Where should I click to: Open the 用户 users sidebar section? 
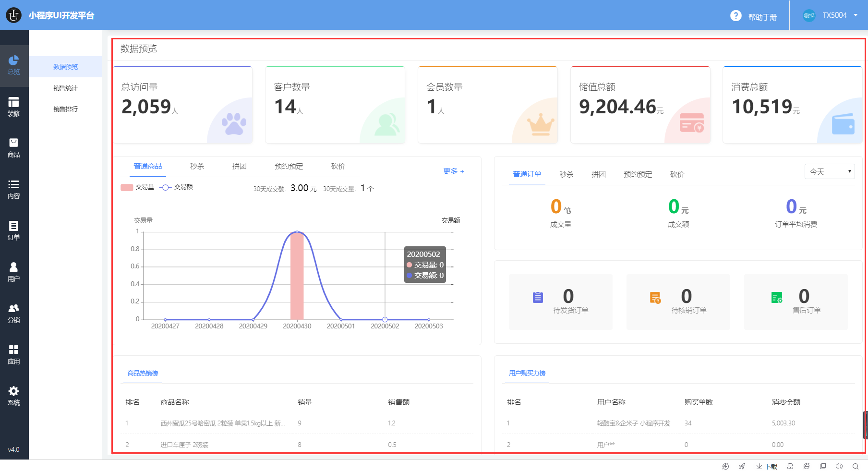(14, 272)
